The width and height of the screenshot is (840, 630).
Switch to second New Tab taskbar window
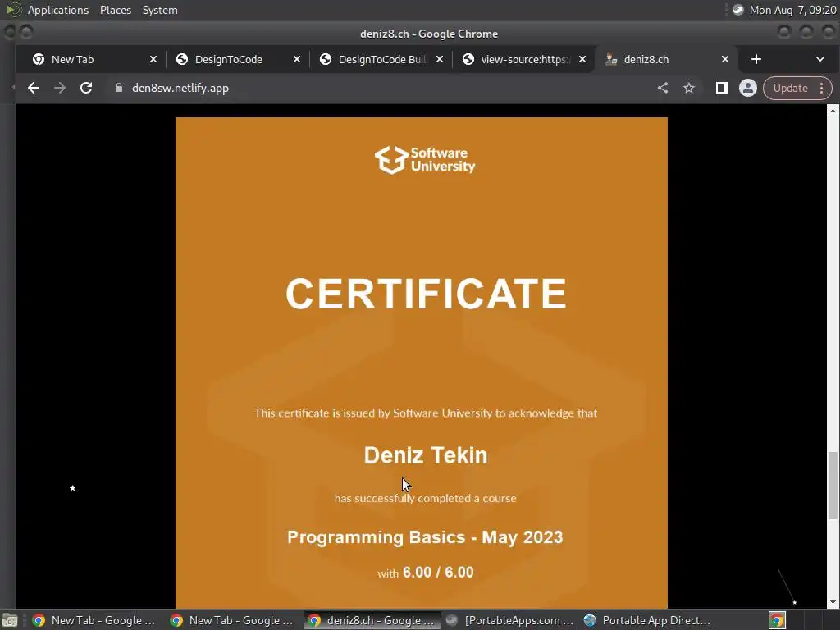tap(231, 620)
